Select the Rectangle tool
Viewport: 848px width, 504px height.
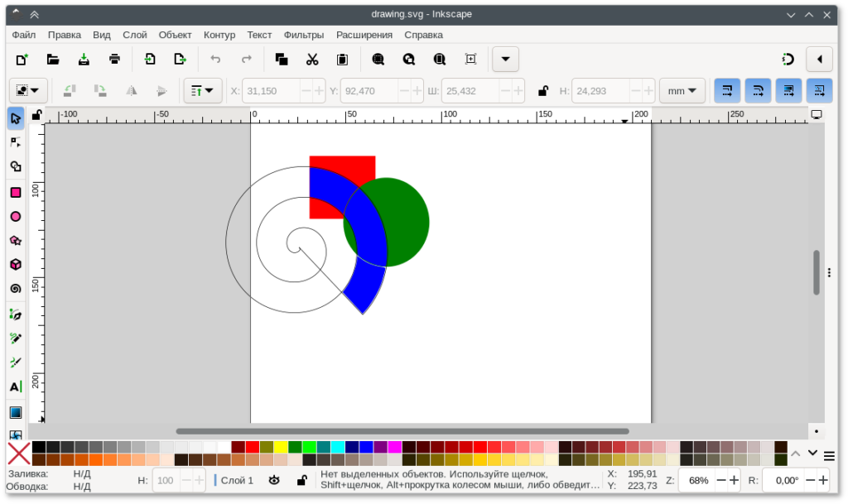(x=16, y=193)
